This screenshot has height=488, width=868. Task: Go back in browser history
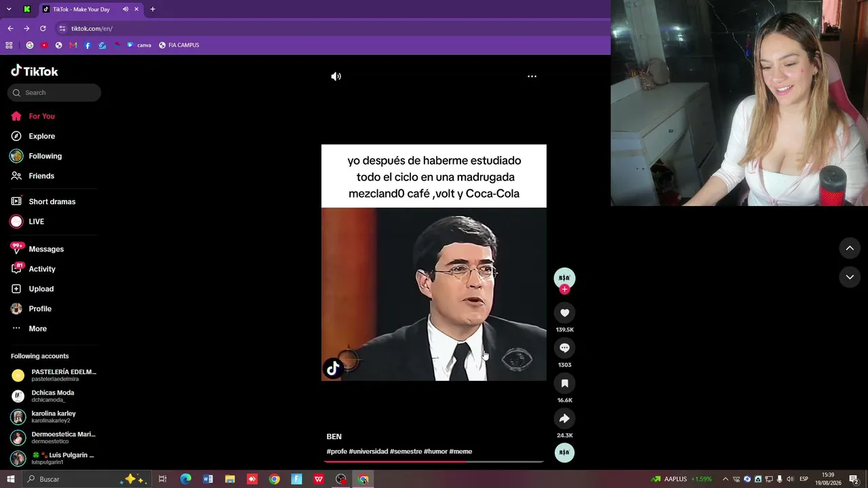[x=10, y=28]
